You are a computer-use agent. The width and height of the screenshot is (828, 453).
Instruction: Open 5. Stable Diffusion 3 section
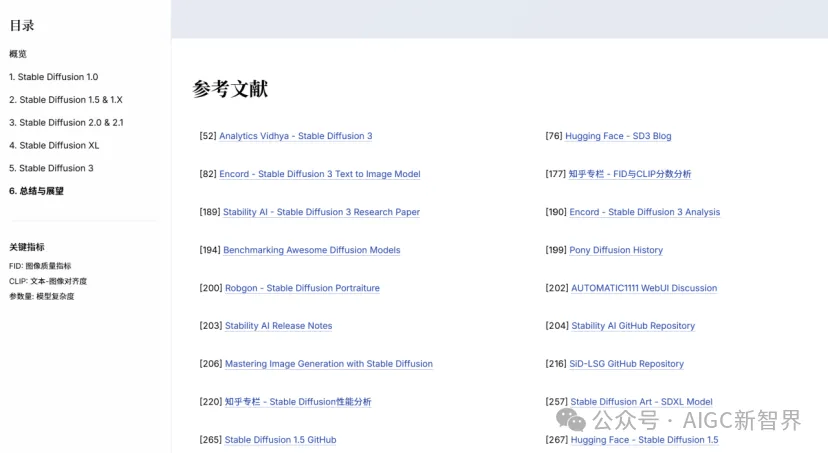(51, 168)
